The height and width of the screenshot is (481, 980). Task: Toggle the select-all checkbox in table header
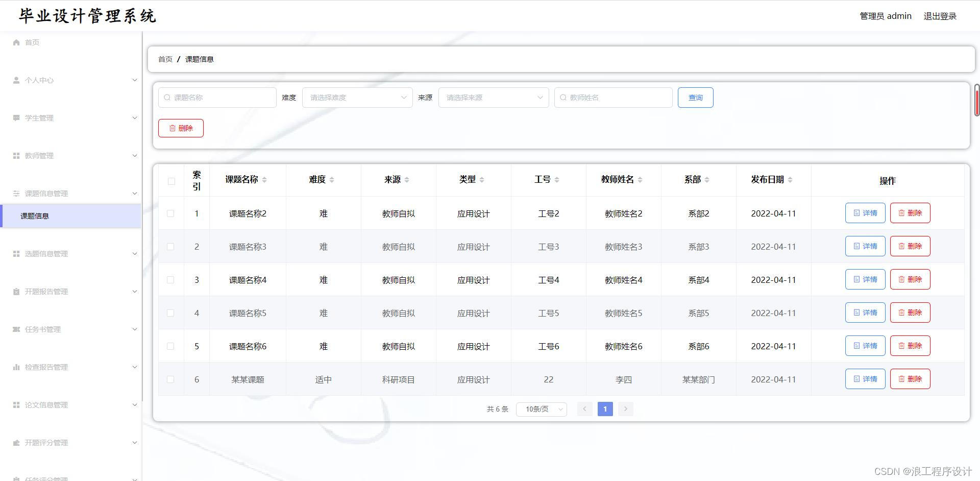(x=171, y=181)
